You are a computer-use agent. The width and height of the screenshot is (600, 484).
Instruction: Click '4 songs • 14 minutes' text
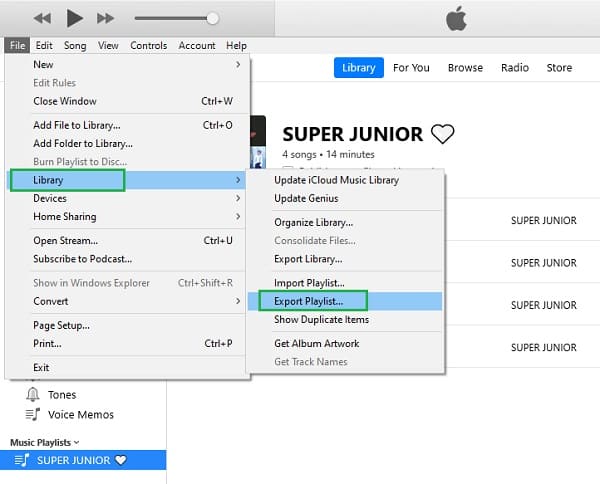(328, 155)
